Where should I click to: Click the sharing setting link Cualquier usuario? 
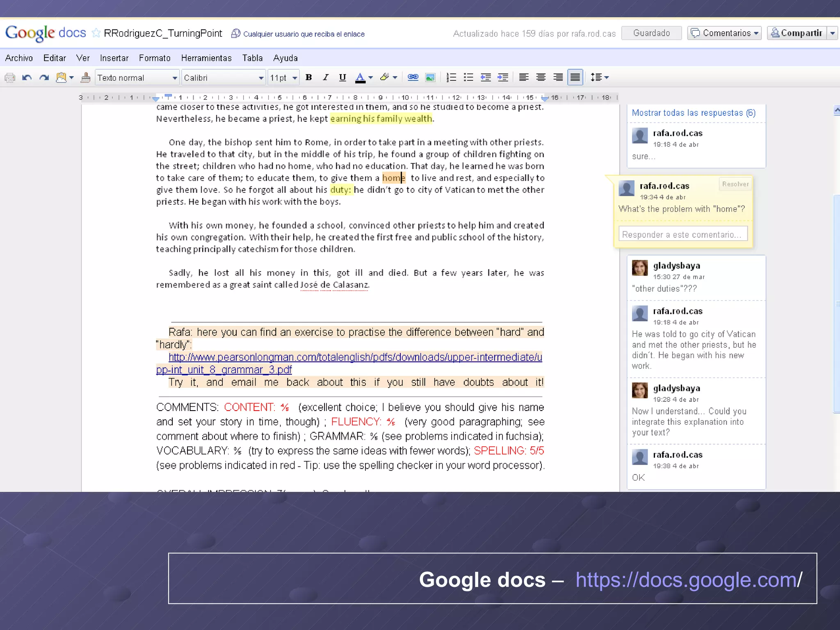(304, 34)
